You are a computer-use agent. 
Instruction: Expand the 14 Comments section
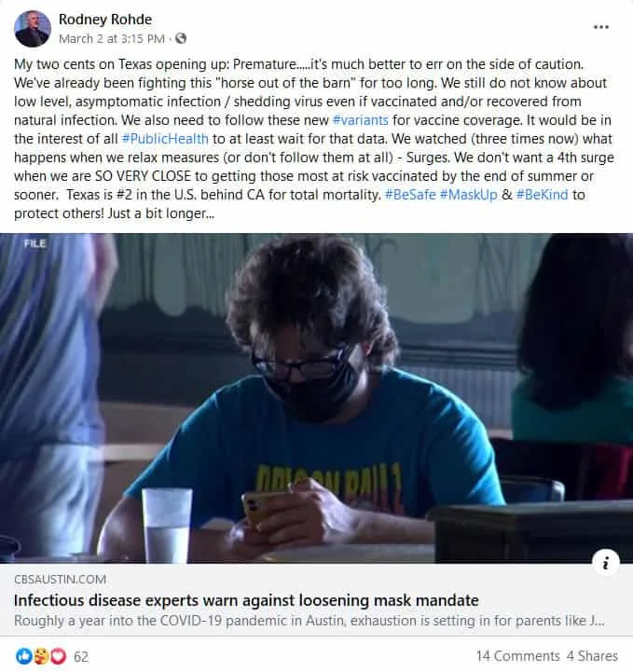click(517, 656)
